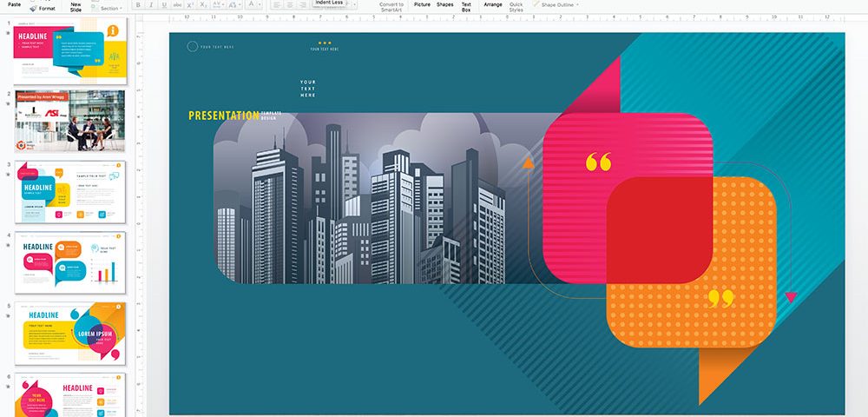
Task: Toggle italic text formatting
Action: pyautogui.click(x=150, y=4)
